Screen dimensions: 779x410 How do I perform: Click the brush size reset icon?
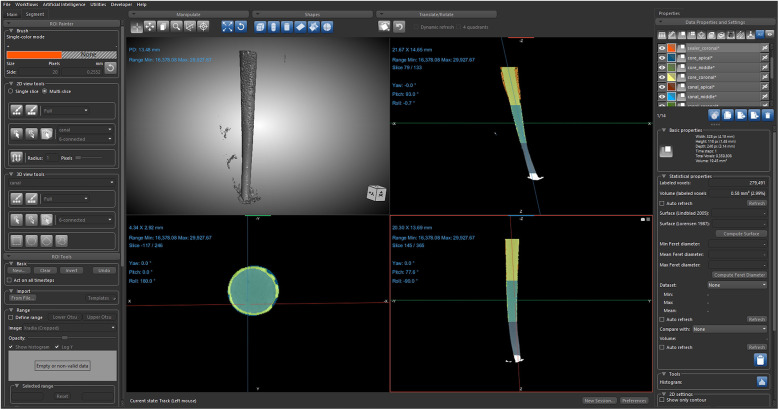click(x=111, y=68)
